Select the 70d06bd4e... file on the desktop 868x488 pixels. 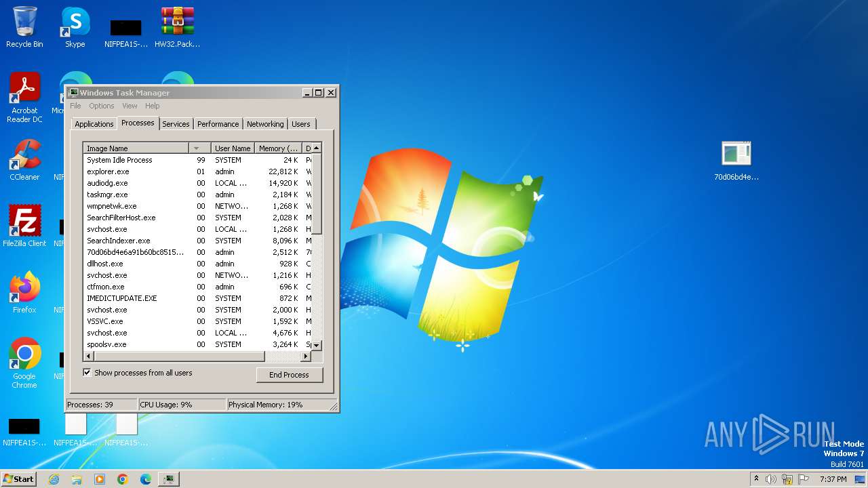coord(736,161)
